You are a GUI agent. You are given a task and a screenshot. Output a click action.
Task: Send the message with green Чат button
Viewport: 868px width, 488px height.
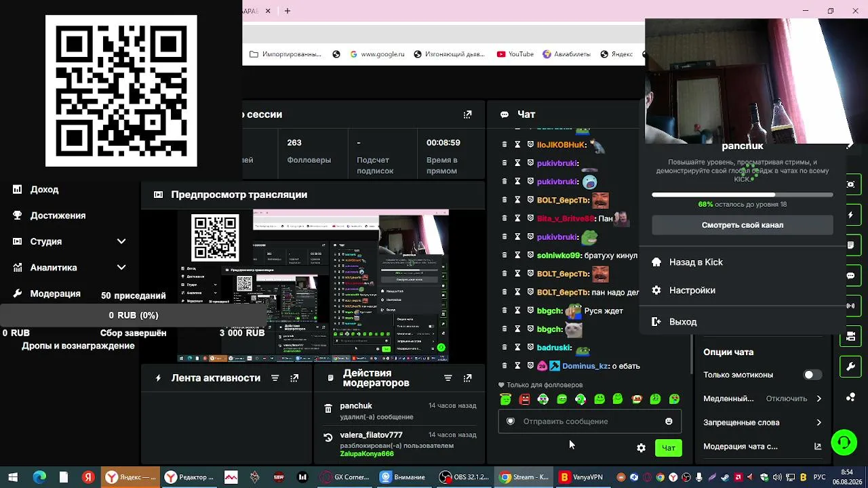click(669, 448)
